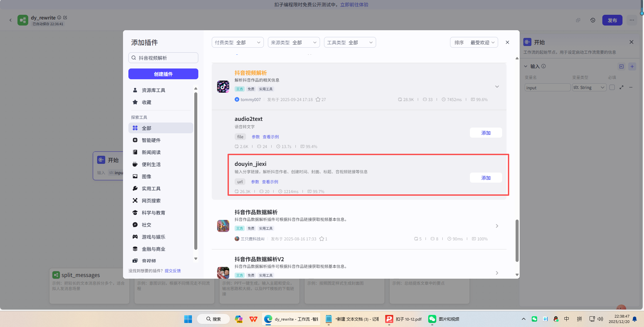Close the 开始 node settings panel

631,42
